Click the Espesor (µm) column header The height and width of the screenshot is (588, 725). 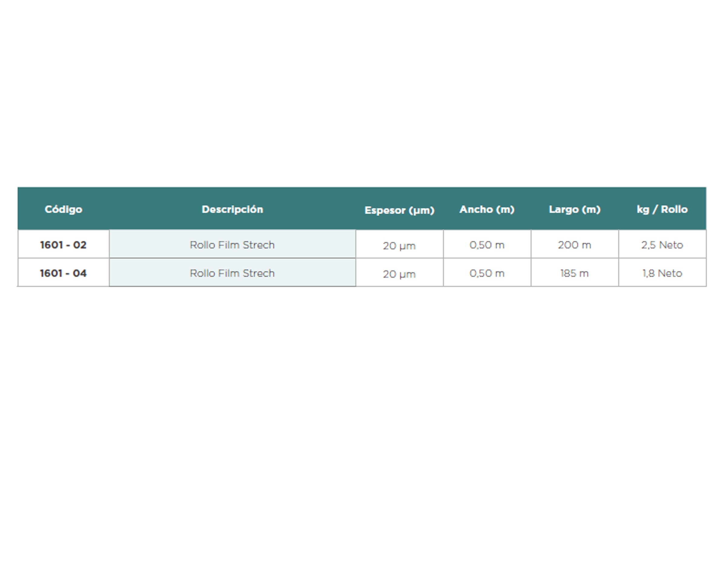tap(399, 210)
